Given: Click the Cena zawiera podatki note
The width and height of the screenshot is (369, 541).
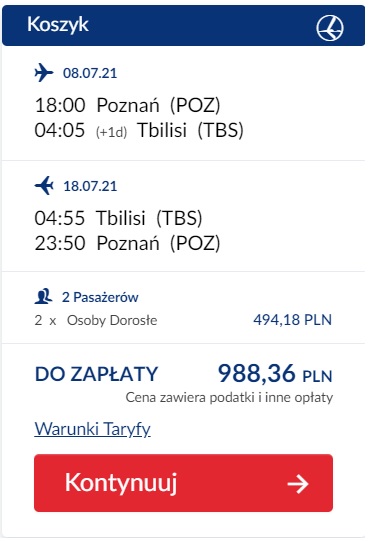Looking at the screenshot, I should pyautogui.click(x=229, y=397).
